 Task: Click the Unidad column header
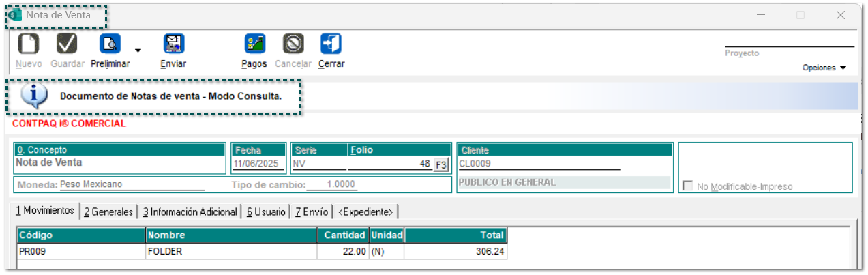[x=387, y=235]
